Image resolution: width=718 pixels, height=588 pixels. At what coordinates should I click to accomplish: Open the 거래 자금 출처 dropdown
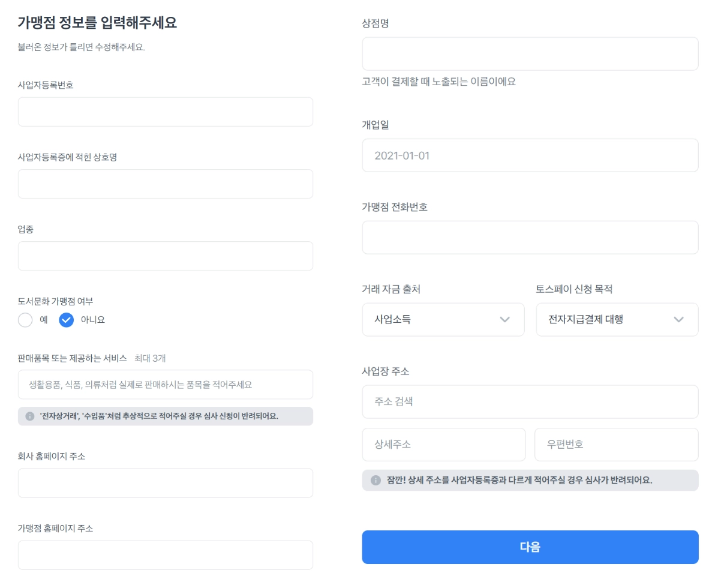(x=443, y=319)
